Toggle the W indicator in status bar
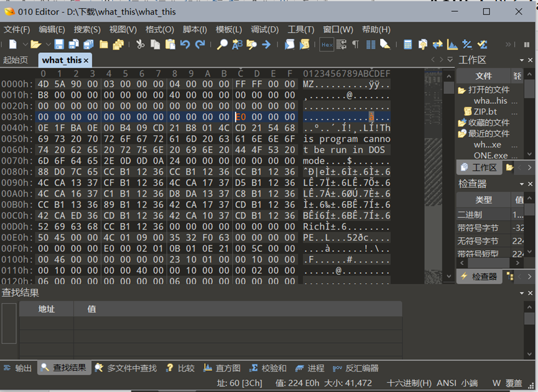 click(x=496, y=383)
